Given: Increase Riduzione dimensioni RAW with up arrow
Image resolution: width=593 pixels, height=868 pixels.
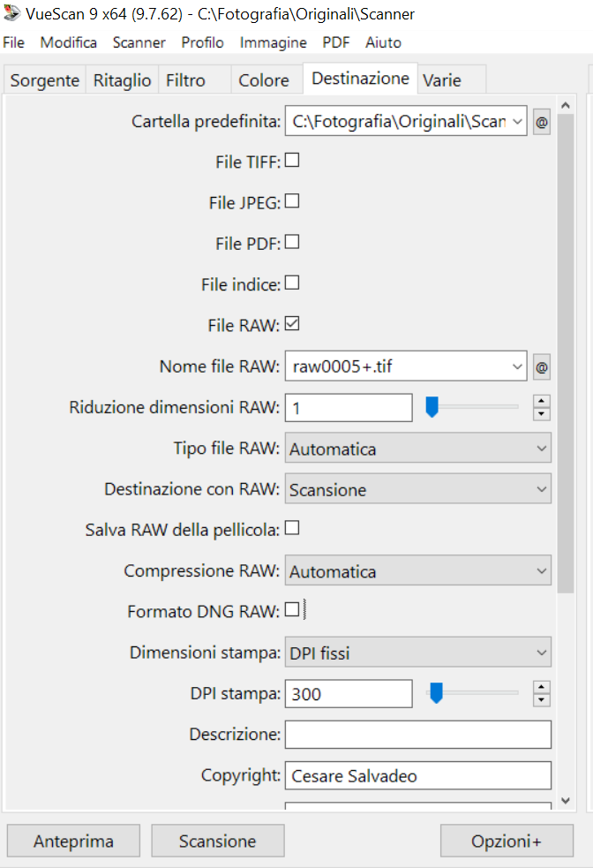Looking at the screenshot, I should (542, 401).
